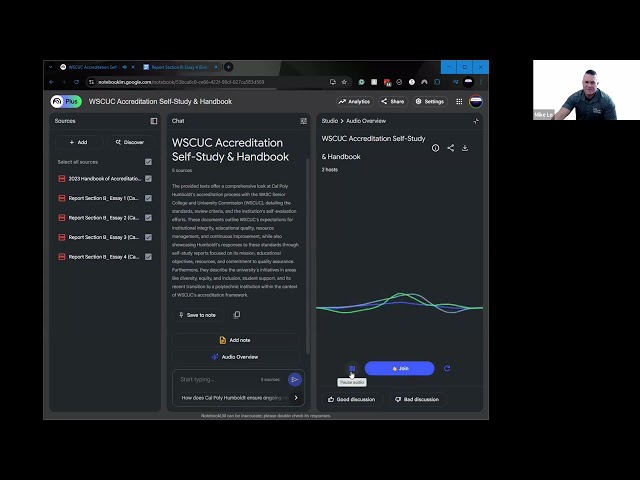The height and width of the screenshot is (480, 640).
Task: Click Add note in chat panel
Action: tap(236, 340)
